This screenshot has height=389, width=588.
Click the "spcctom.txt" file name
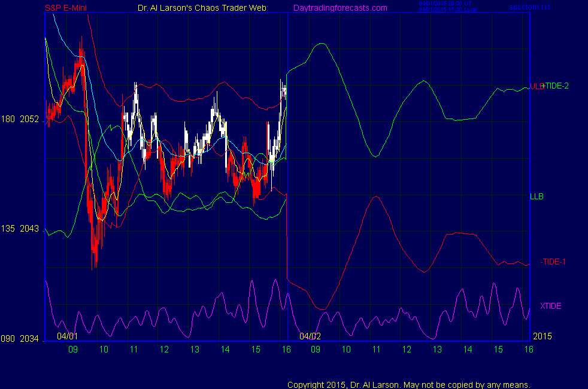point(529,7)
